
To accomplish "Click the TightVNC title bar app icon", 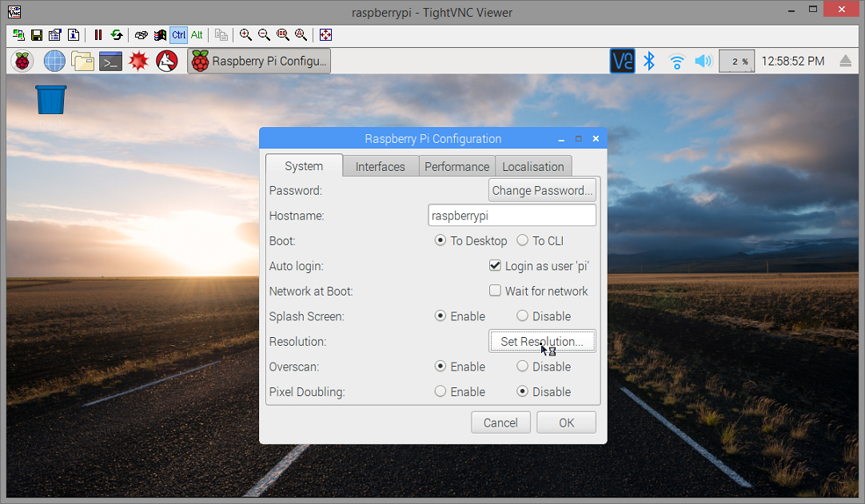I will pos(14,11).
